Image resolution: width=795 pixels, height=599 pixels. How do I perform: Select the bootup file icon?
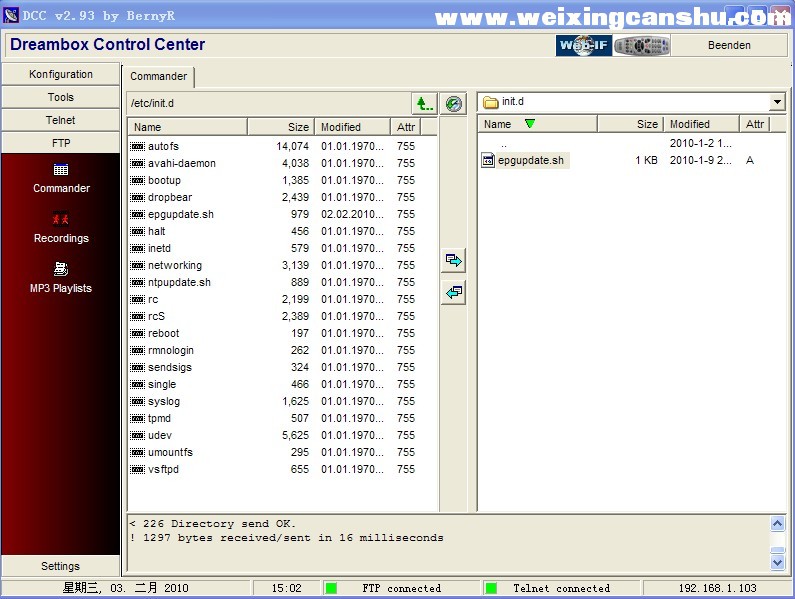point(137,180)
